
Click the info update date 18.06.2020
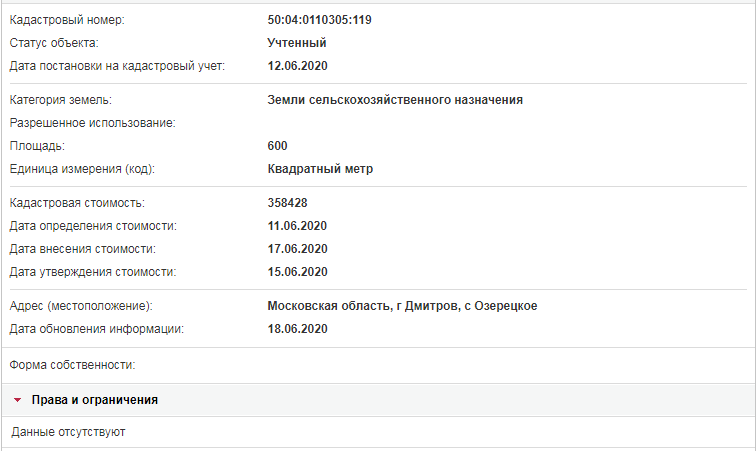click(x=297, y=328)
